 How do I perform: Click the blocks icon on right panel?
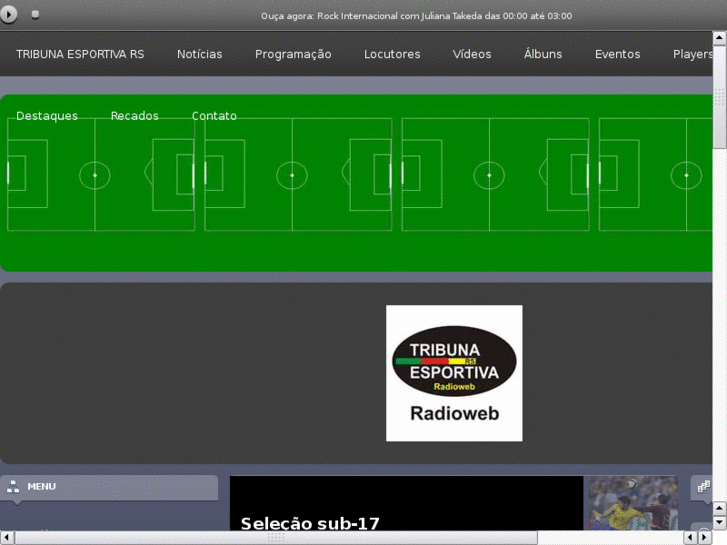(703, 487)
